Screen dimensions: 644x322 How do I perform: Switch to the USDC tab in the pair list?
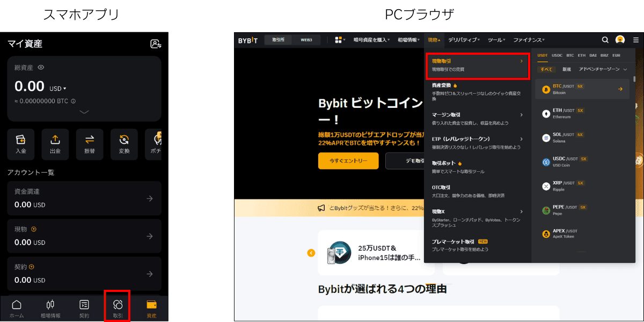click(x=557, y=55)
